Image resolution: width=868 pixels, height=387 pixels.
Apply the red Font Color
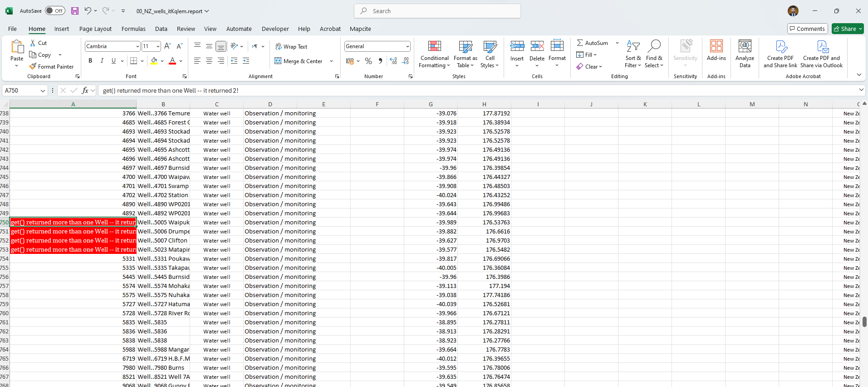coord(172,61)
